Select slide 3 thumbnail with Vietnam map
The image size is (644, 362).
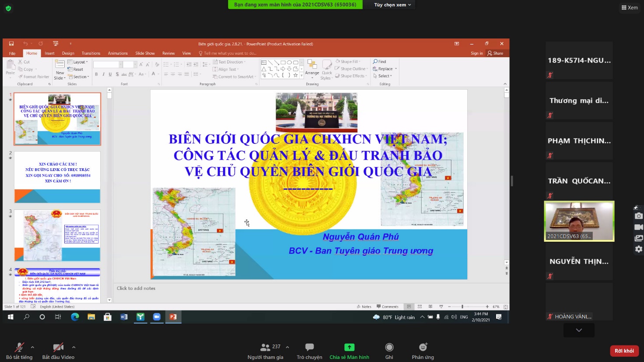click(57, 235)
